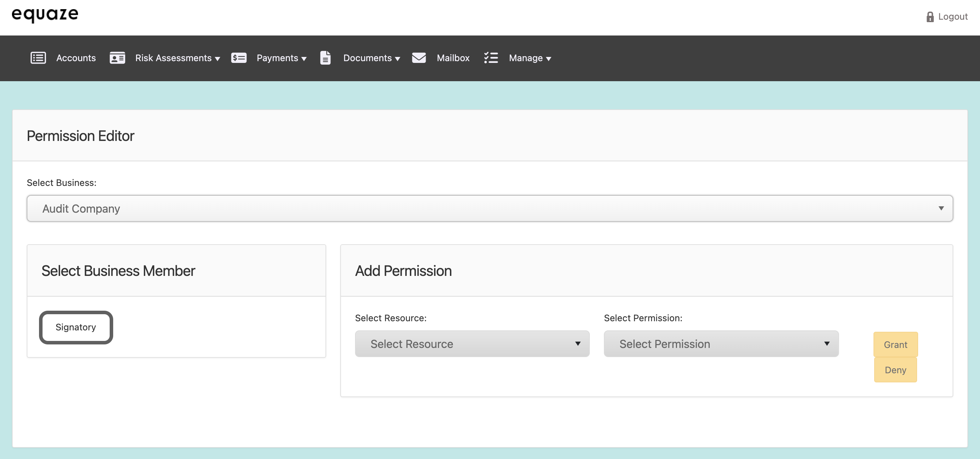Click the Payments dollar bill icon
This screenshot has width=980, height=459.
click(239, 58)
